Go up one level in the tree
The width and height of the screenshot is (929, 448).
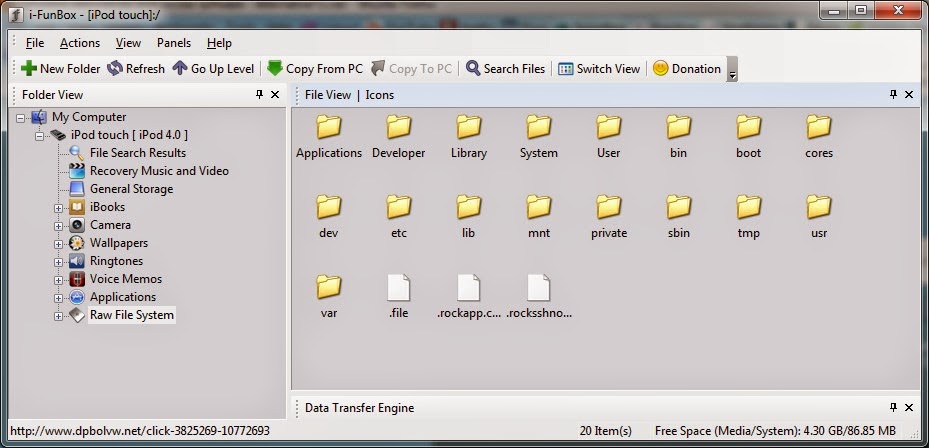point(213,69)
